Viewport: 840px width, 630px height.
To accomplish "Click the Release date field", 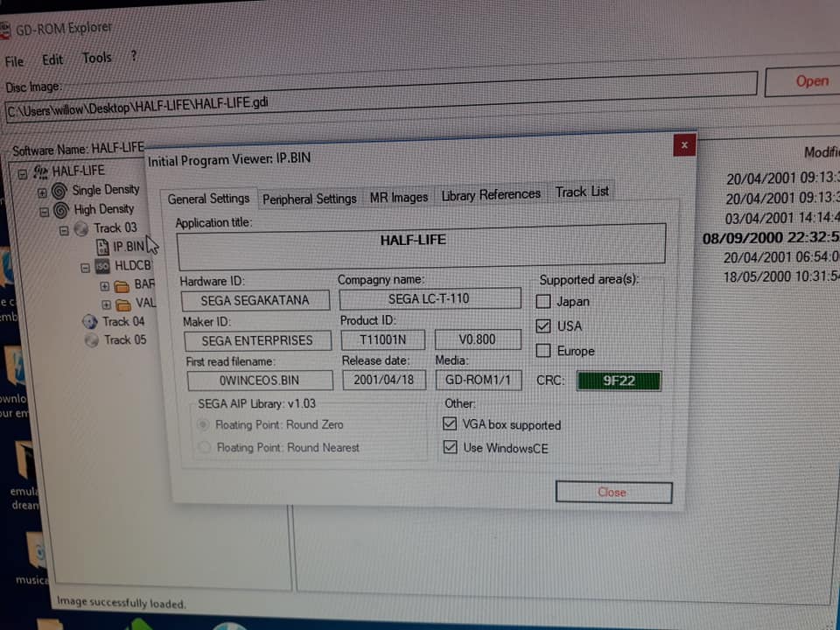I will point(384,381).
